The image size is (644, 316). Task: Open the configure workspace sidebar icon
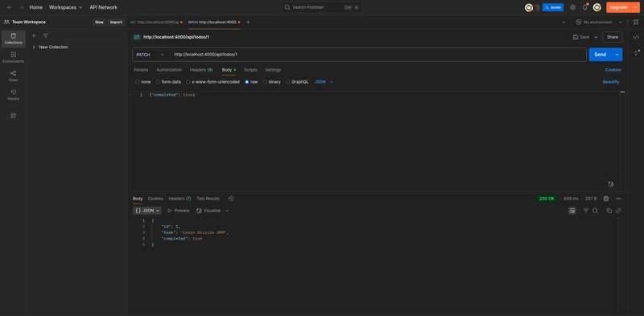tap(14, 116)
